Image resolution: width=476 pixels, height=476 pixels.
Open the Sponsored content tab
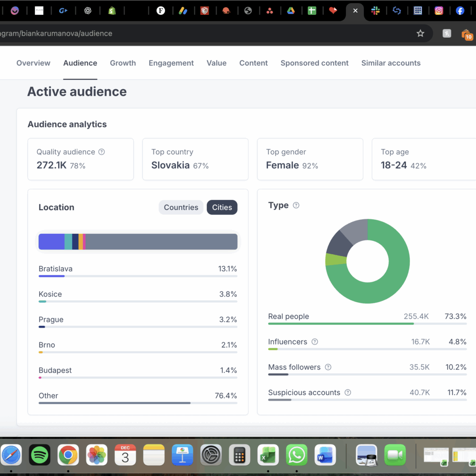[x=314, y=63]
